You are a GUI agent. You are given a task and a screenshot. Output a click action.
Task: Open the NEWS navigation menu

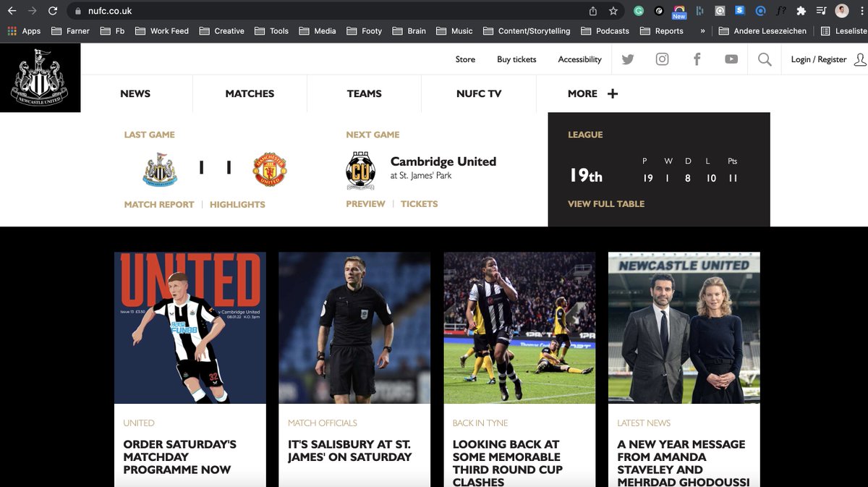[135, 93]
